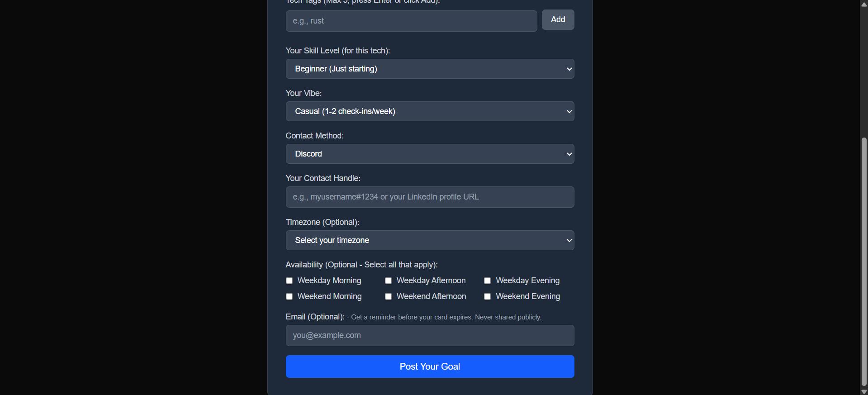Check the Weekend Morning box
This screenshot has width=868, height=395.
click(289, 296)
